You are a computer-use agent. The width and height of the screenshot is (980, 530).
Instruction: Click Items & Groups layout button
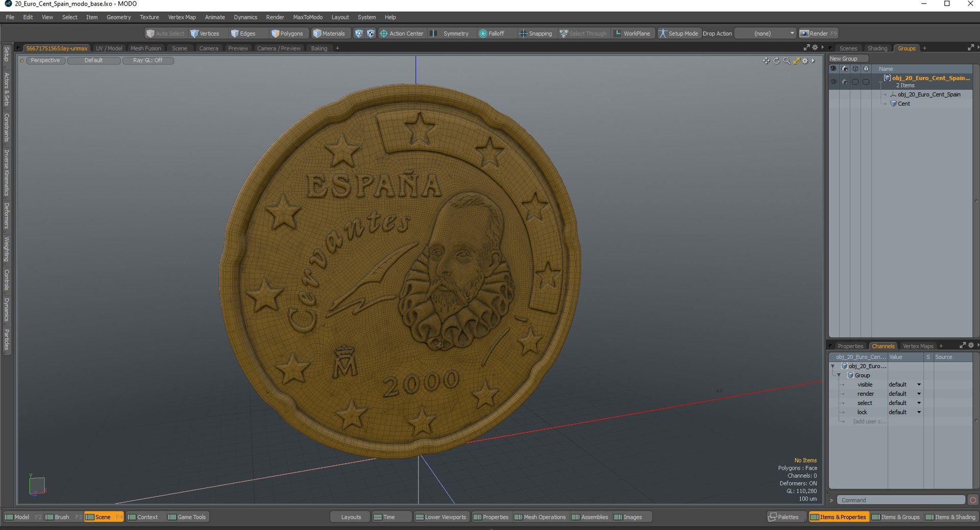coord(896,517)
